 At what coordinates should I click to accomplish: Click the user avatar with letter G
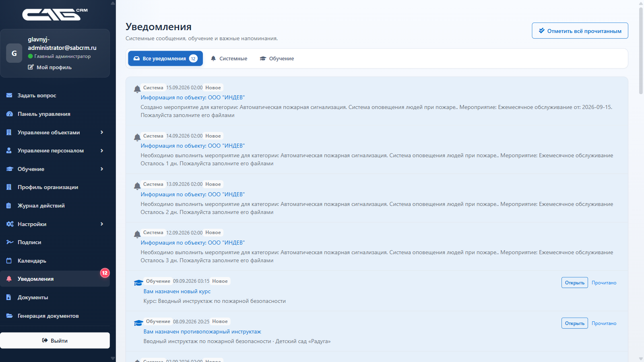(x=14, y=53)
